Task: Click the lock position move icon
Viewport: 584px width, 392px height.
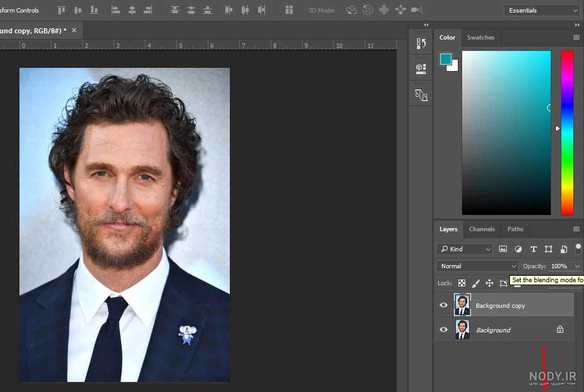Action: pos(489,283)
